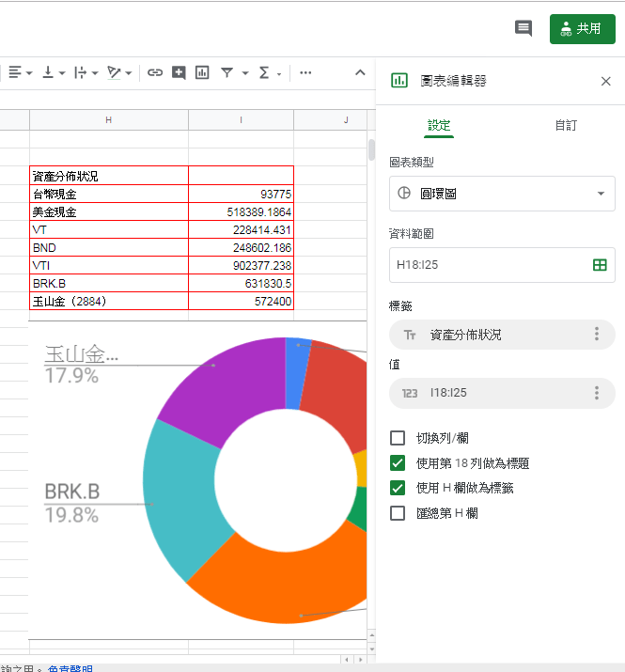Click the BND label cell

pyautogui.click(x=109, y=248)
